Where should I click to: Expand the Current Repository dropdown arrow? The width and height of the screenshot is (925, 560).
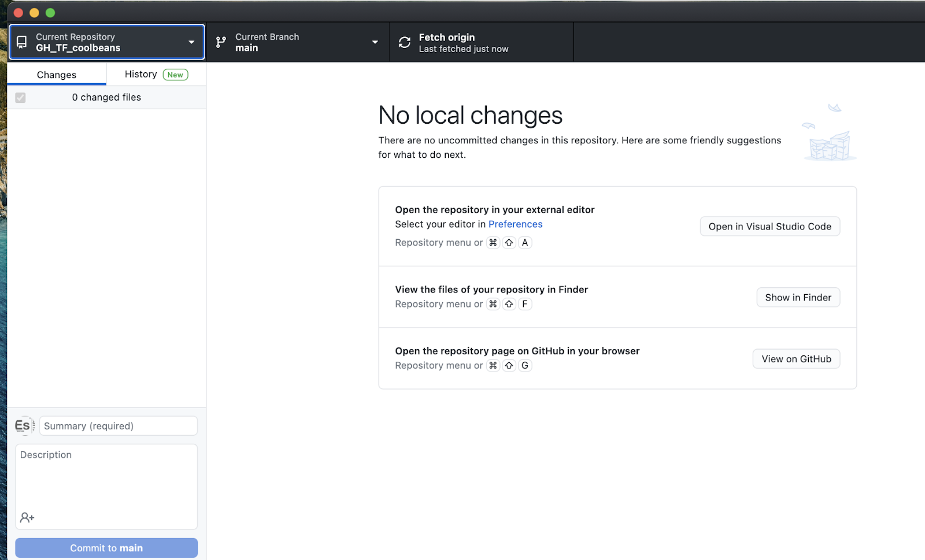(x=191, y=42)
